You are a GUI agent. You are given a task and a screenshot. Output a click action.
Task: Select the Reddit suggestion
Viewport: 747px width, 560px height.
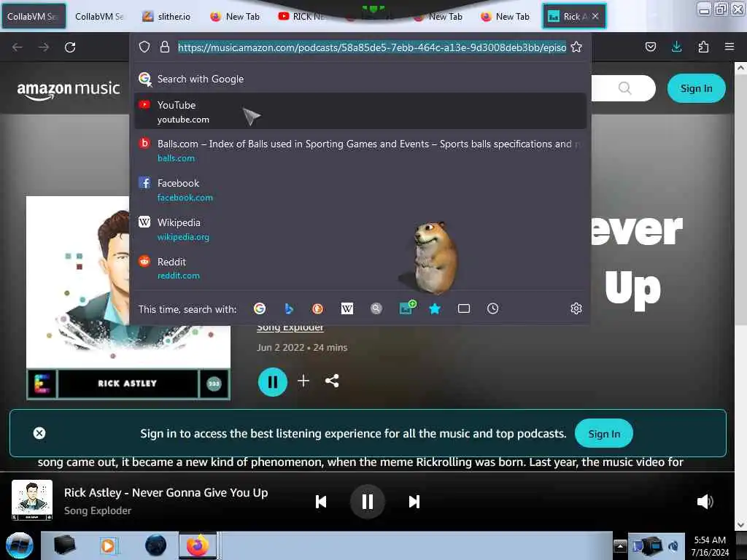tap(360, 268)
